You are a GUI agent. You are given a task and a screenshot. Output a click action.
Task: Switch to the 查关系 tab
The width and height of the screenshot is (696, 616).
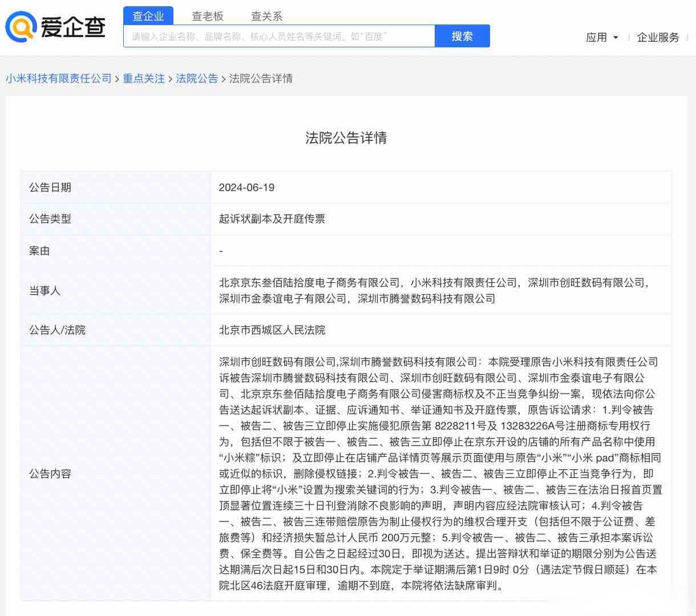click(x=267, y=16)
